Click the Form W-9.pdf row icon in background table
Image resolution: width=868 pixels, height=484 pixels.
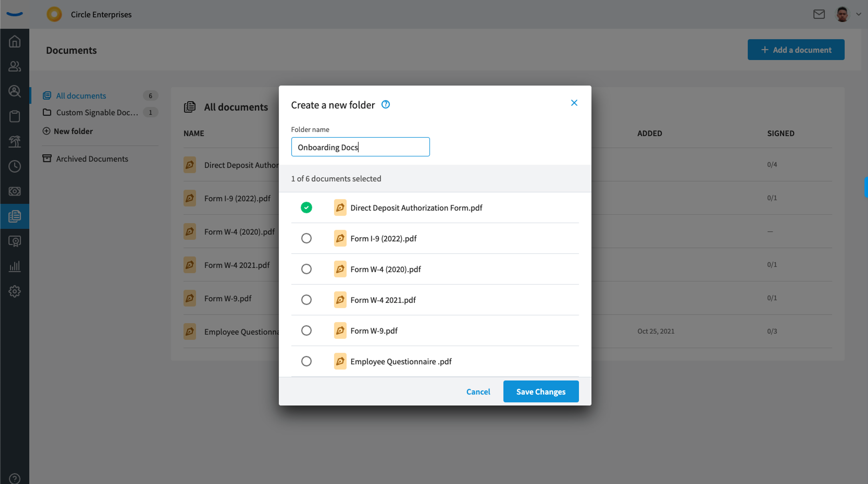(190, 298)
